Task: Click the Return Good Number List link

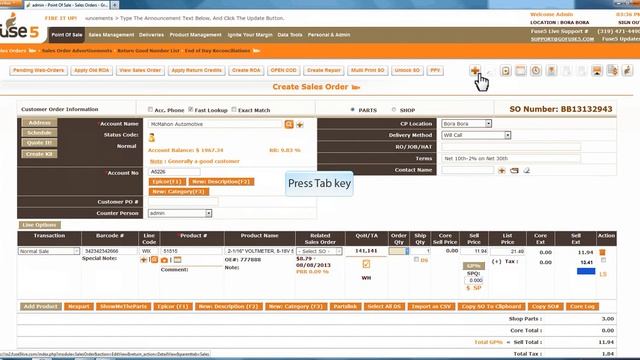Action: click(x=148, y=51)
